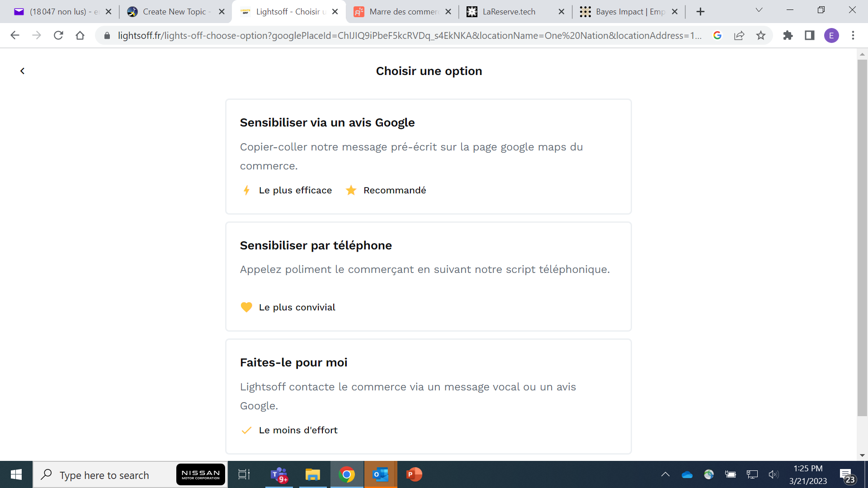Expand the tab search dropdown arrow
This screenshot has width=868, height=488.
[x=759, y=10]
